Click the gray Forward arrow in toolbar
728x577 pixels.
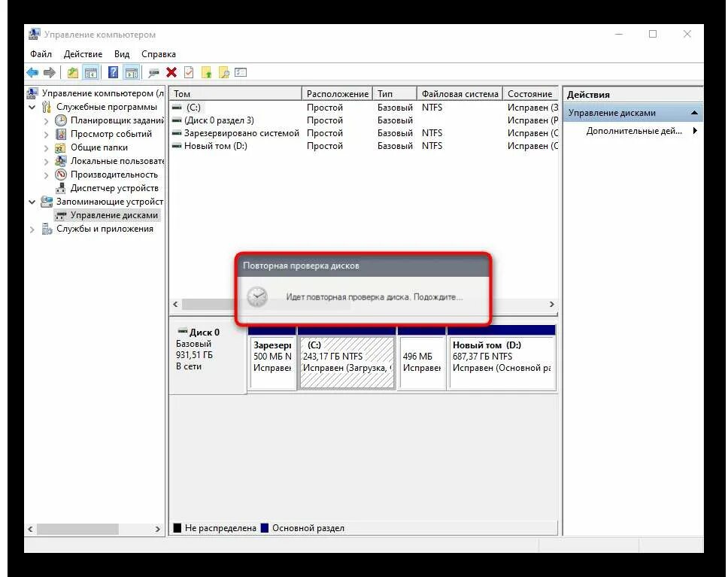click(50, 72)
